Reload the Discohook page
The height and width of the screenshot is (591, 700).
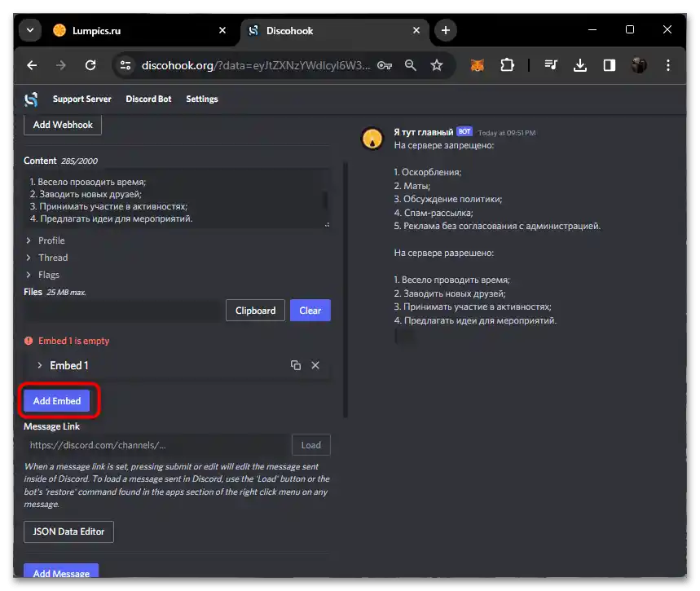[90, 65]
